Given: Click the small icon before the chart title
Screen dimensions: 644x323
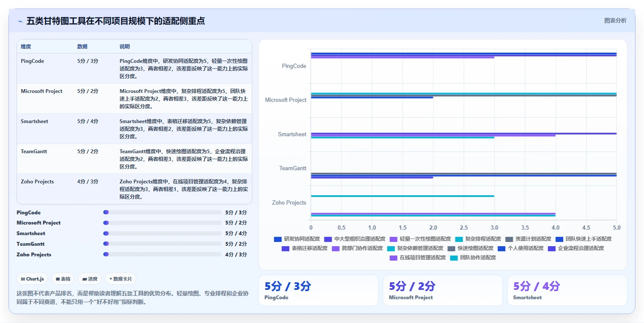Looking at the screenshot, I should point(20,21).
